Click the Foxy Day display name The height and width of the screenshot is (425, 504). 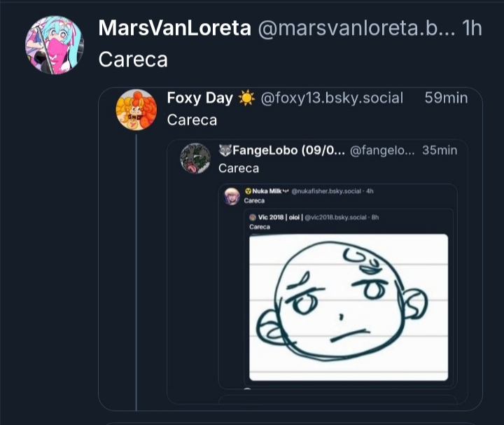coord(199,98)
